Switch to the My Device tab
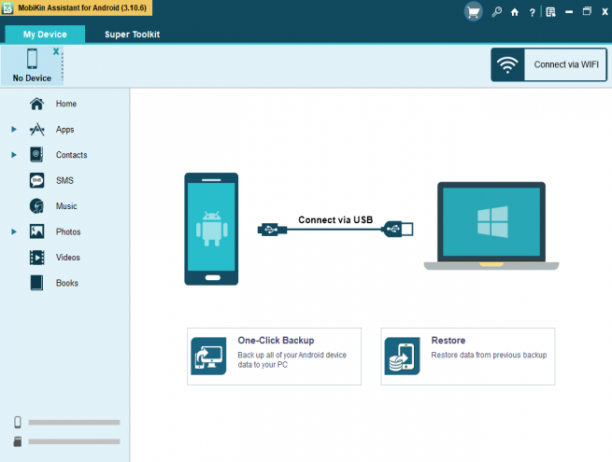The width and height of the screenshot is (612, 462). point(45,34)
